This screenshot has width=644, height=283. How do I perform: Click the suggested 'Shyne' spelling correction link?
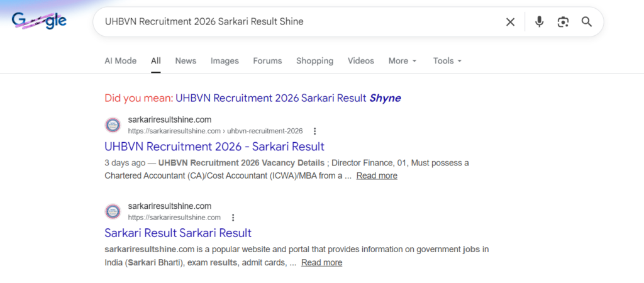(288, 98)
